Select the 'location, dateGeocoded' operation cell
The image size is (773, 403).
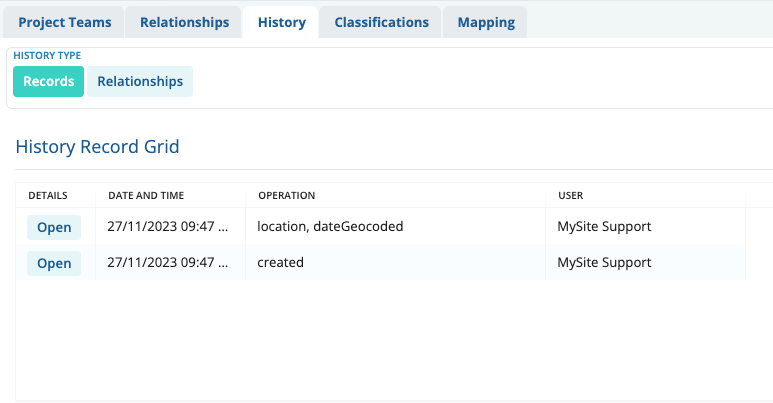[395, 226]
